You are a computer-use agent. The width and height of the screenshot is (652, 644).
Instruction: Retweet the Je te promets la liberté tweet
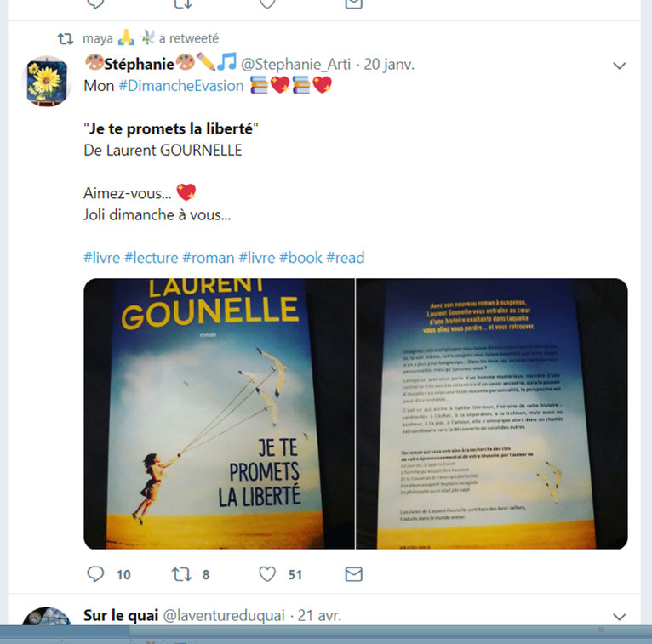[181, 574]
